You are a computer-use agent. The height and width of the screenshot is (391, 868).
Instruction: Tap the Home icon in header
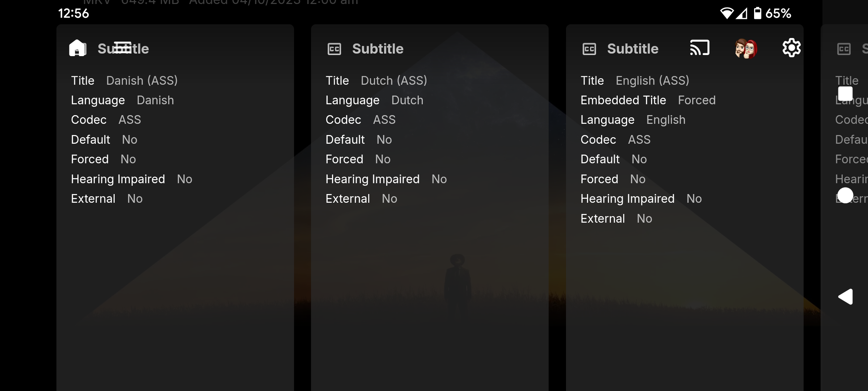[77, 48]
